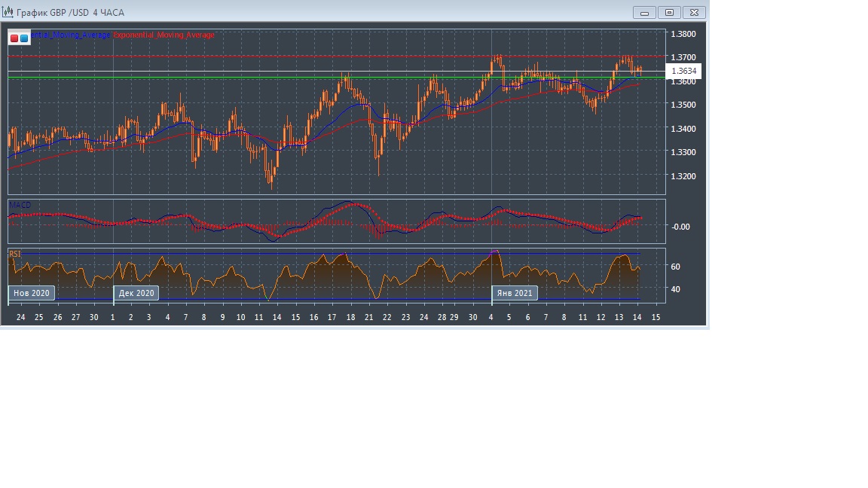The image size is (868, 488).
Task: Click the candlestick icon in the title bar
Action: (x=7, y=12)
